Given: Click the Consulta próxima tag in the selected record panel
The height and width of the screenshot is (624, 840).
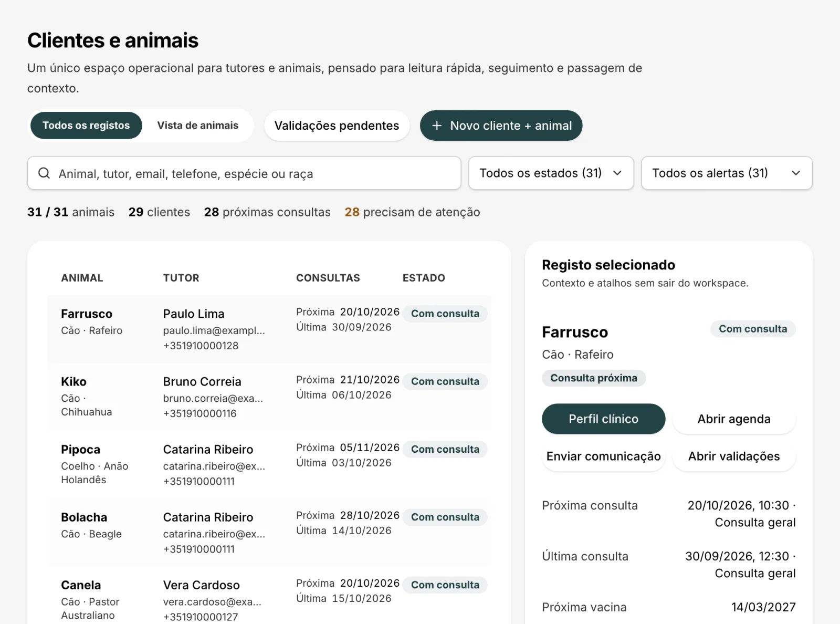Looking at the screenshot, I should click(x=594, y=378).
